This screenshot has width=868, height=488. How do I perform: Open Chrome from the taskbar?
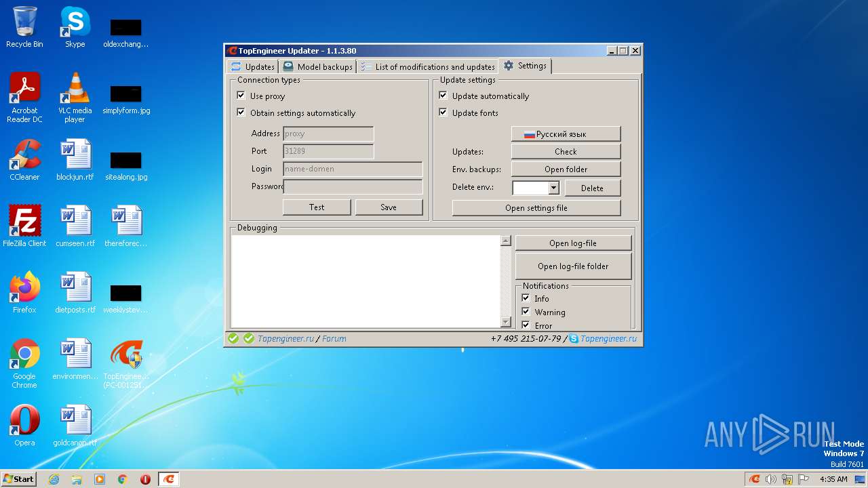point(123,479)
